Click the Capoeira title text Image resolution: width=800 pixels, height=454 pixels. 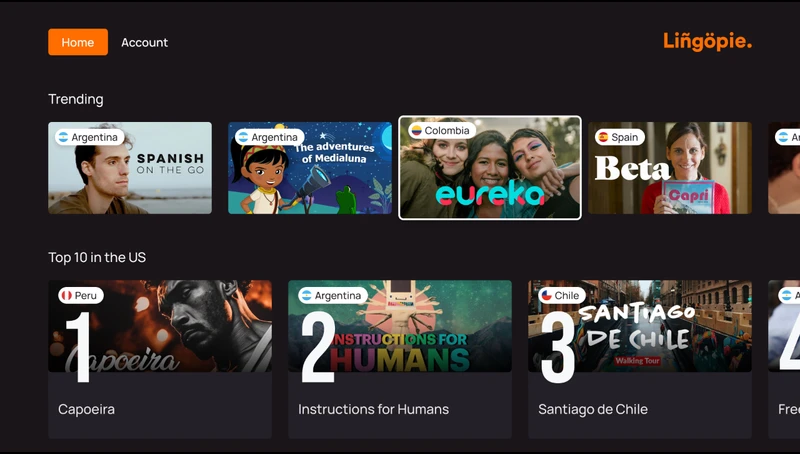tap(86, 409)
